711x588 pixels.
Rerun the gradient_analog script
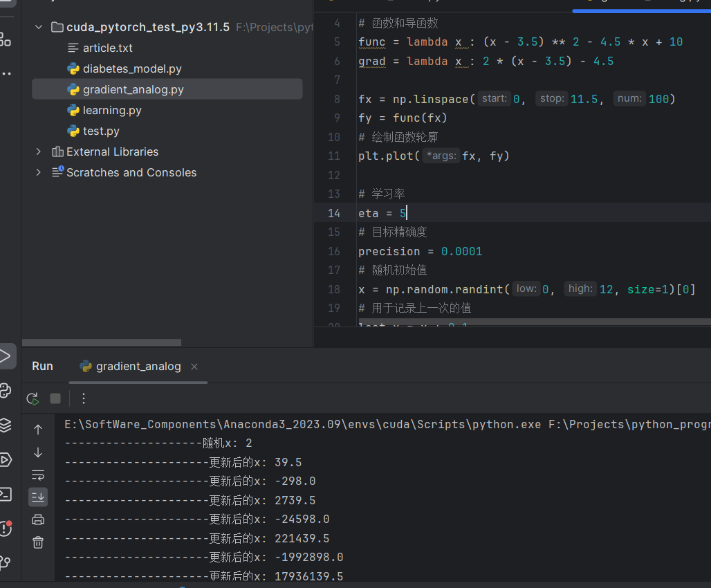tap(33, 398)
